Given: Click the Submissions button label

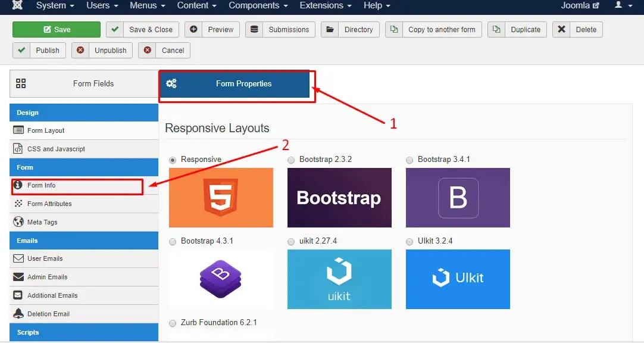Looking at the screenshot, I should point(289,30).
